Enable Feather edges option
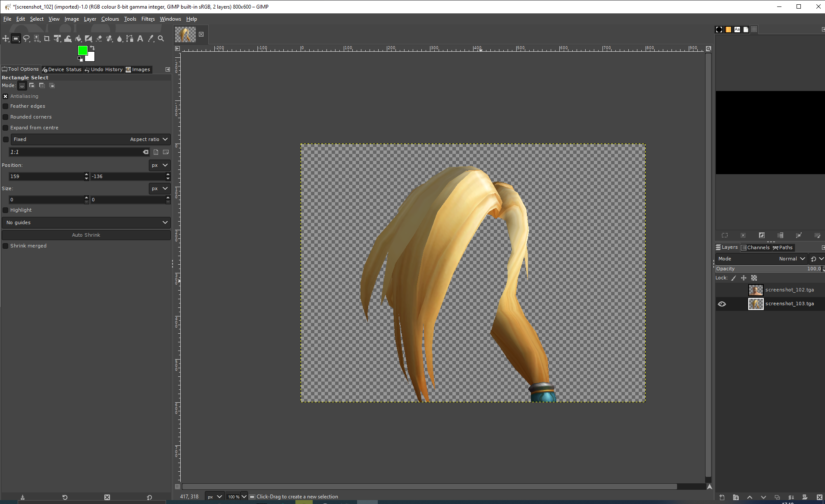This screenshot has height=504, width=825. tap(6, 106)
